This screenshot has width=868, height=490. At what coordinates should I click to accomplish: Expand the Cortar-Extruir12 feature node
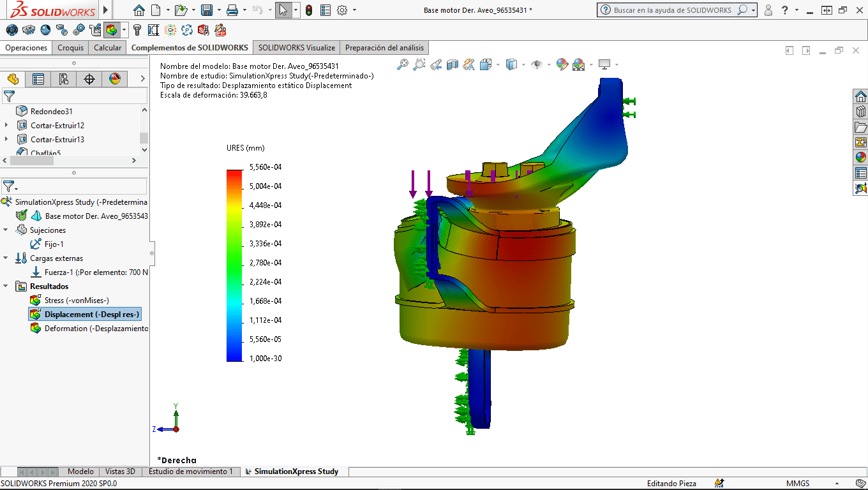[6, 126]
